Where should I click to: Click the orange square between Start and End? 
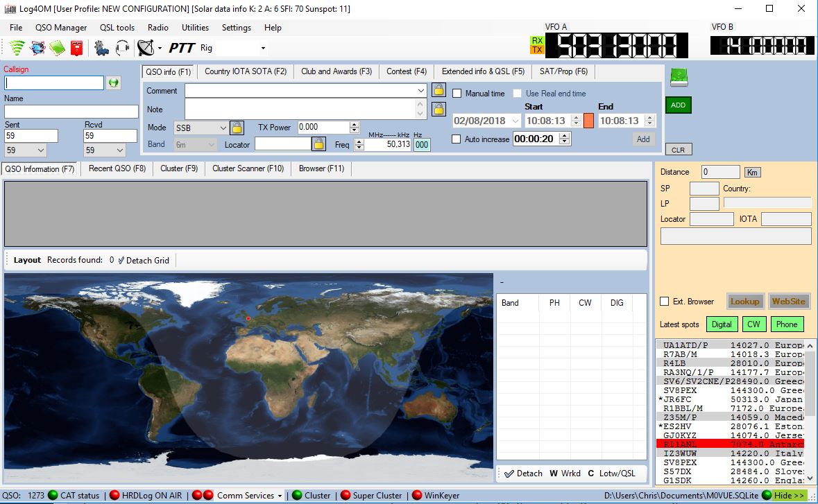[x=588, y=121]
